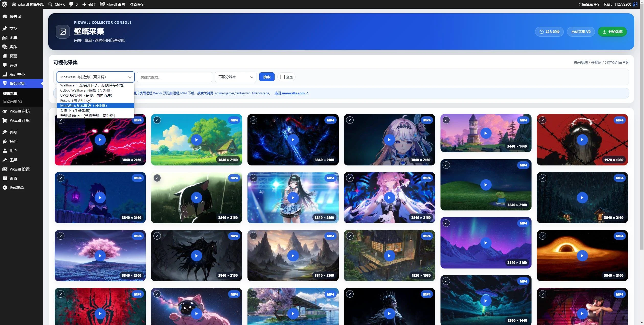
Task: Click the green 开始采集 button
Action: pos(612,32)
